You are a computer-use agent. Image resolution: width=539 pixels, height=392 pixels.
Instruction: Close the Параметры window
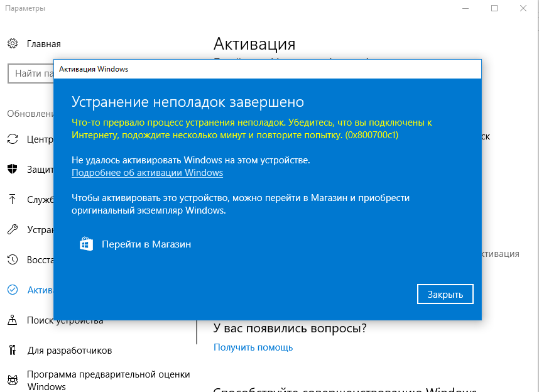click(523, 8)
